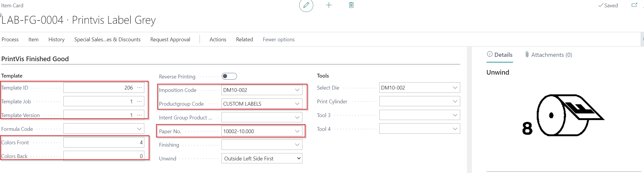Expand the Tool 3 dropdown

click(x=455, y=115)
